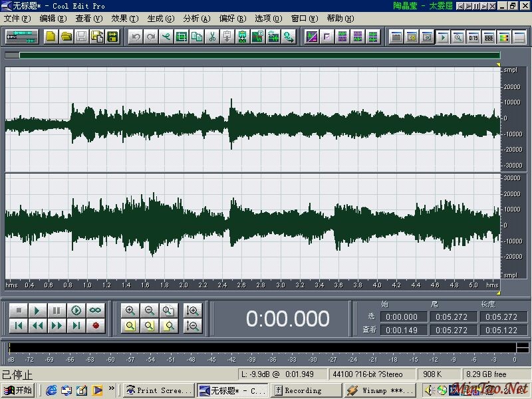The height and width of the screenshot is (399, 532).
Task: Click the horizontal Zoom In magnifier
Action: tap(130, 311)
